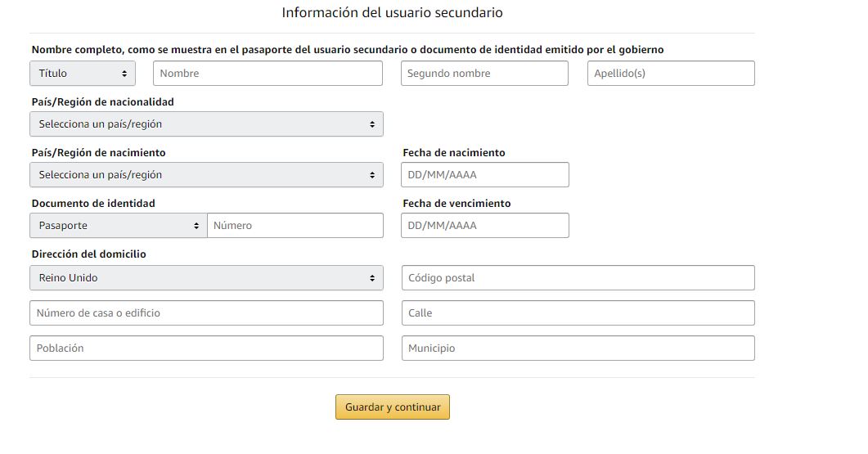This screenshot has height=454, width=868.
Task: Click the document Número field
Action: [x=295, y=226]
